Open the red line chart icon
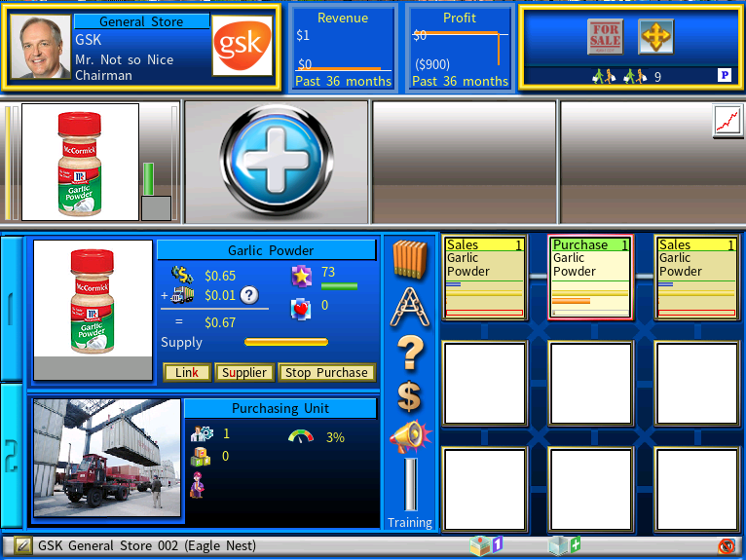 [727, 121]
